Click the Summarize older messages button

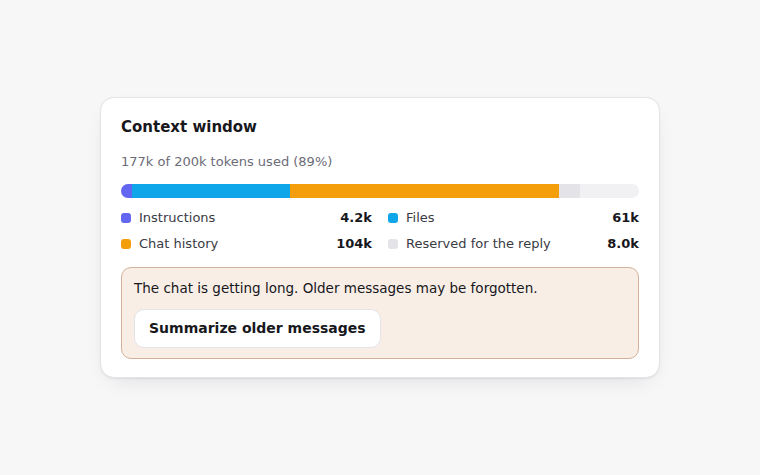257,328
